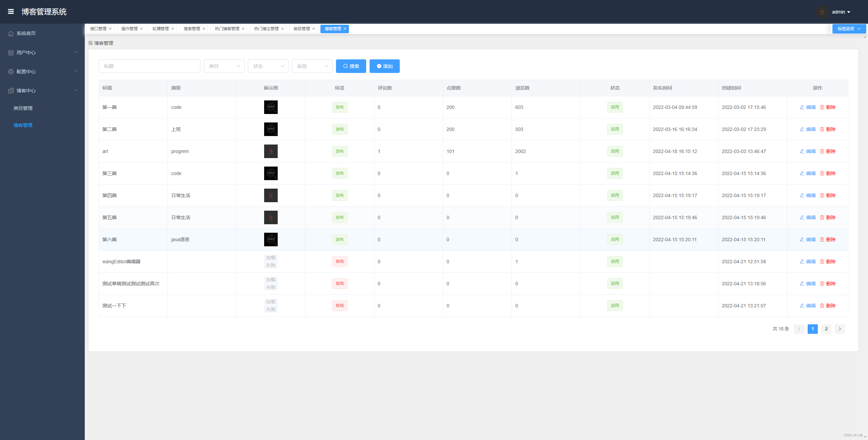Click the admin avatar picture
Image resolution: width=868 pixels, height=440 pixels.
pyautogui.click(x=822, y=12)
